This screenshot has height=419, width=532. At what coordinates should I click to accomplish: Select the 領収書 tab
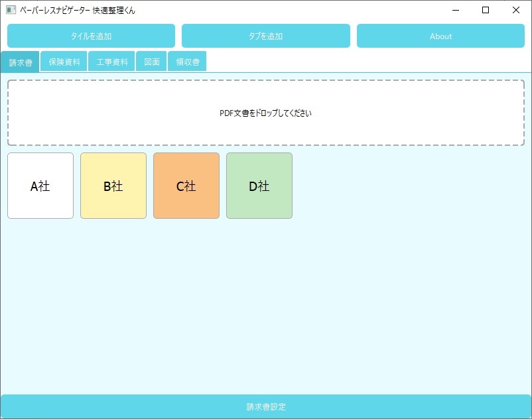pos(186,61)
